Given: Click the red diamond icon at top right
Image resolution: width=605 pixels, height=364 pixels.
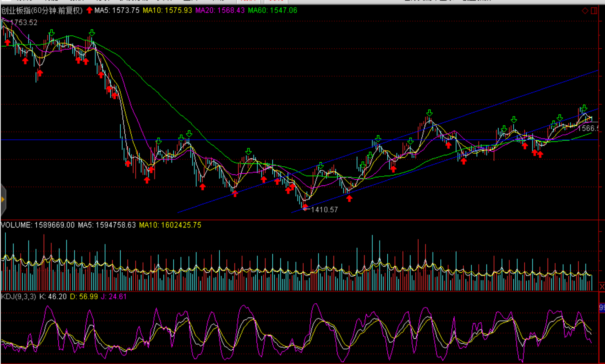Looking at the screenshot, I should (585, 11).
